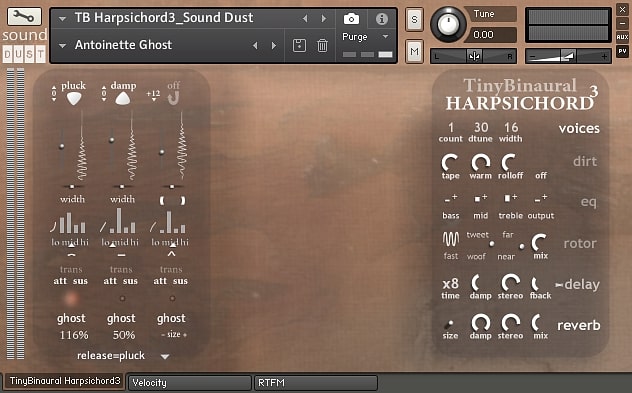Select the next snapshot preset
This screenshot has width=632, height=393.
274,46
